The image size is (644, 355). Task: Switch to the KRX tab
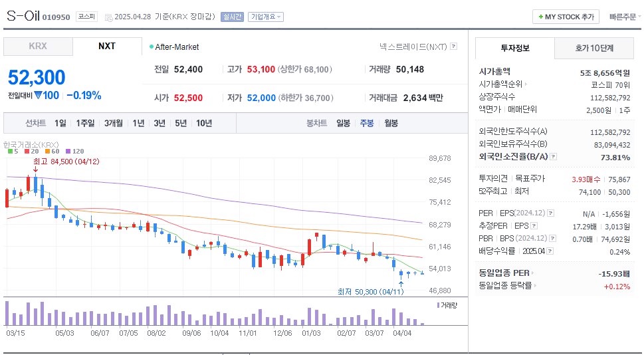tap(38, 47)
